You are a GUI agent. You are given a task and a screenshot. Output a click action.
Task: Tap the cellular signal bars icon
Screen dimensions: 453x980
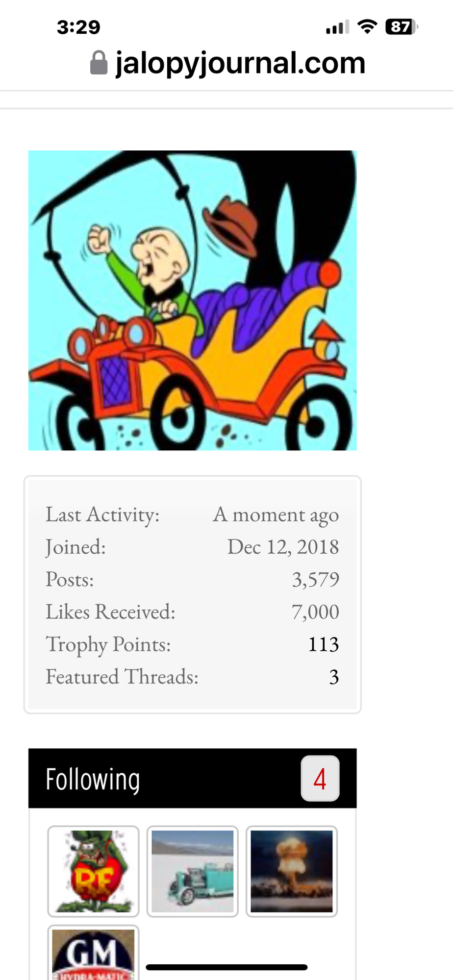[x=337, y=27]
